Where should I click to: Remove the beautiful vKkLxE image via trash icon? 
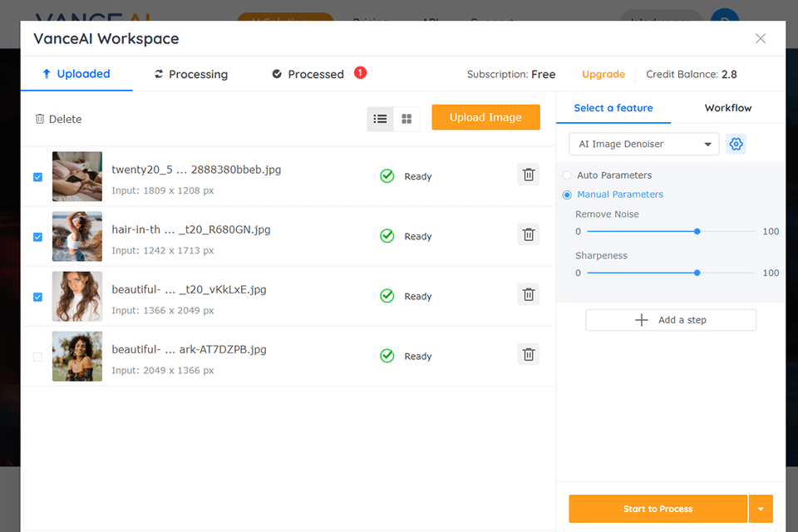coord(528,295)
